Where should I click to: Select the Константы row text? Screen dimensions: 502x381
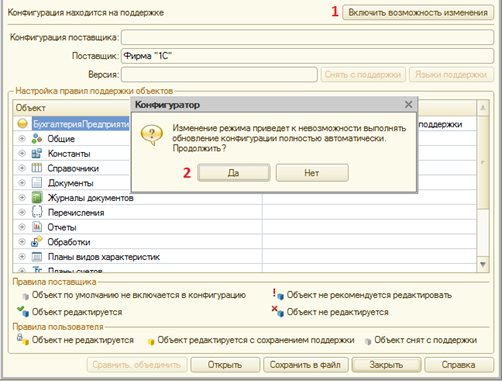[69, 153]
